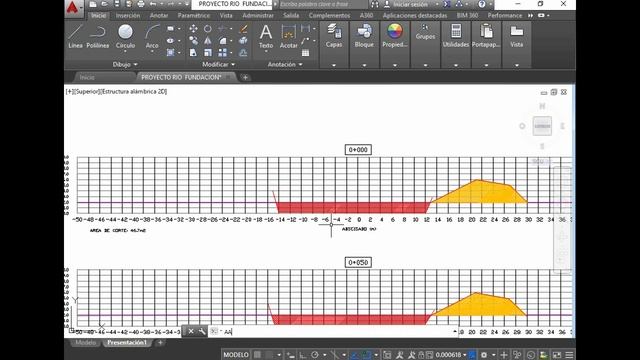This screenshot has height=360, width=640.
Task: Toggle the MODELO space button
Action: click(236, 355)
